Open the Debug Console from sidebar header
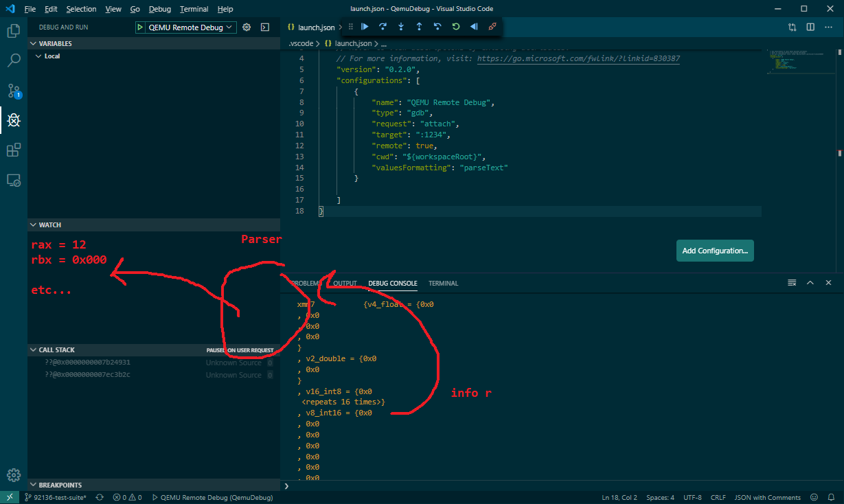This screenshot has height=504, width=844. point(264,27)
